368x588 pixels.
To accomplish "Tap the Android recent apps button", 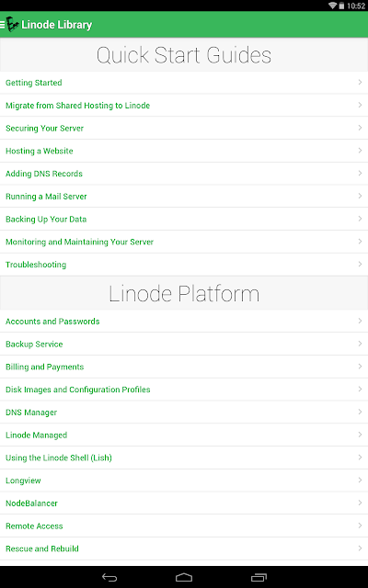I will 259,578.
